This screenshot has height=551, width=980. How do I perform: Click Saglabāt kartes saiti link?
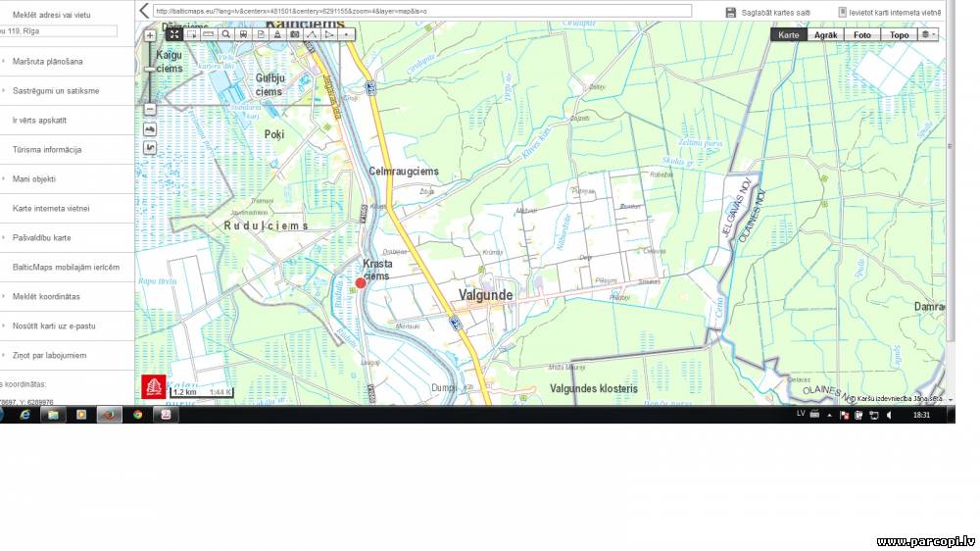pyautogui.click(x=775, y=13)
